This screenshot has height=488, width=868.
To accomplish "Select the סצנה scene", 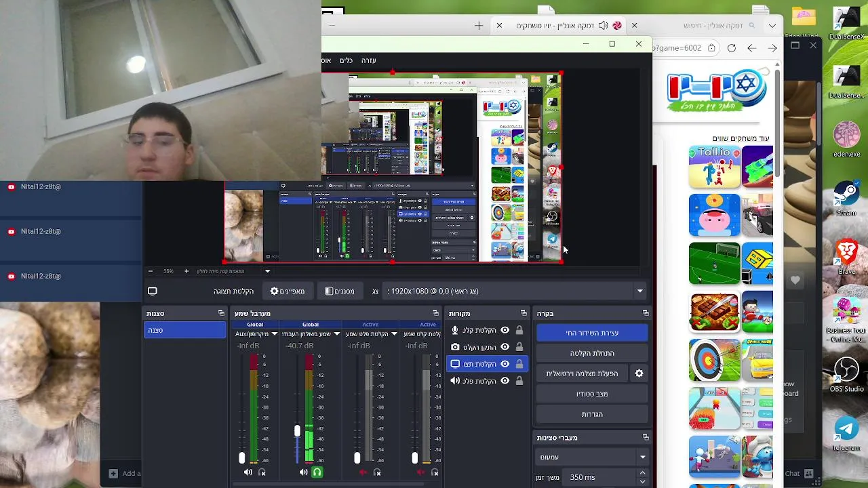I will [x=185, y=330].
